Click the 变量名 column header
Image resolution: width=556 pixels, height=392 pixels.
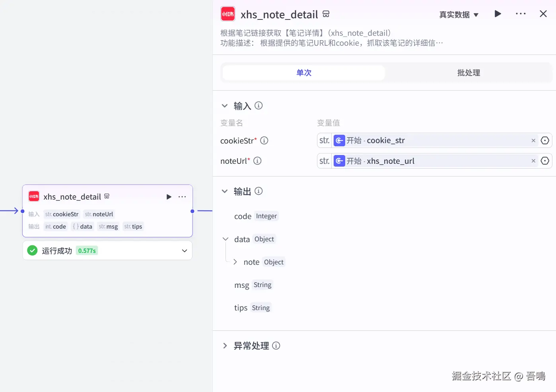click(231, 123)
